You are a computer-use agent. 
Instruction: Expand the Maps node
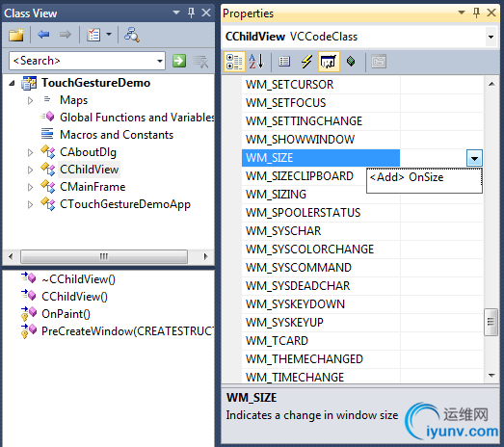coord(30,100)
